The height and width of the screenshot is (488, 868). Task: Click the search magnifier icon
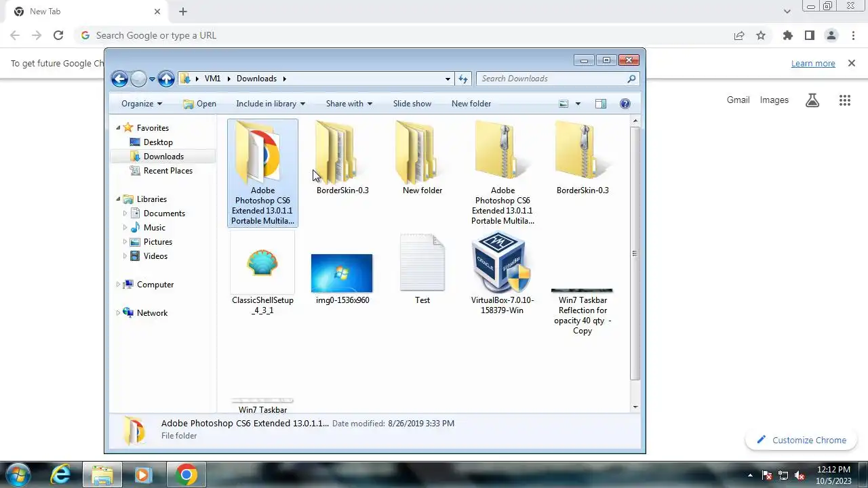(x=631, y=79)
